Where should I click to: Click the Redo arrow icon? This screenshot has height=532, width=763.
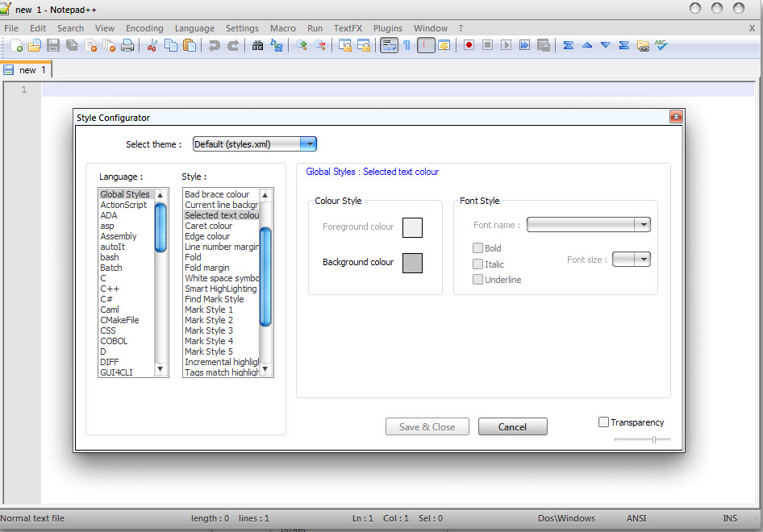pos(233,46)
